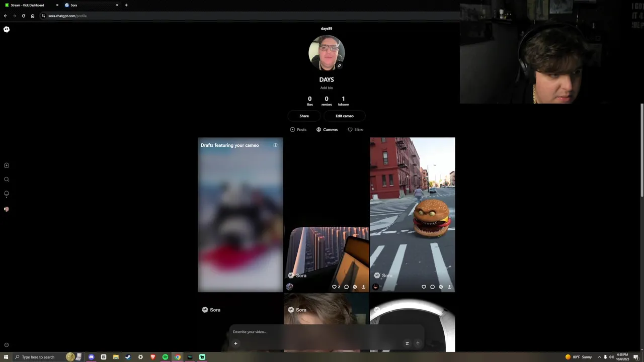Close the Sora browser tab
The width and height of the screenshot is (644, 362).
[117, 5]
